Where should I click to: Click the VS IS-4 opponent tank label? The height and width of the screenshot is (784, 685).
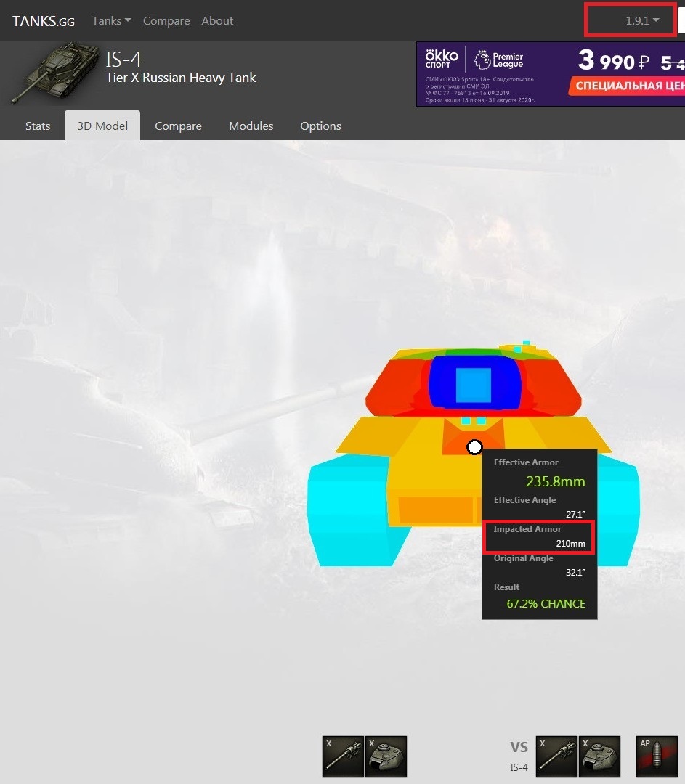click(x=519, y=756)
